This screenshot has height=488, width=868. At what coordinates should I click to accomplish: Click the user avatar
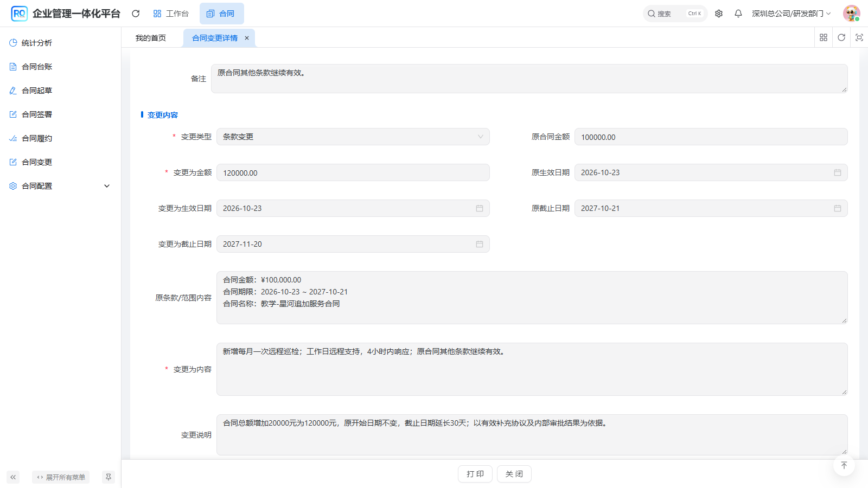852,14
